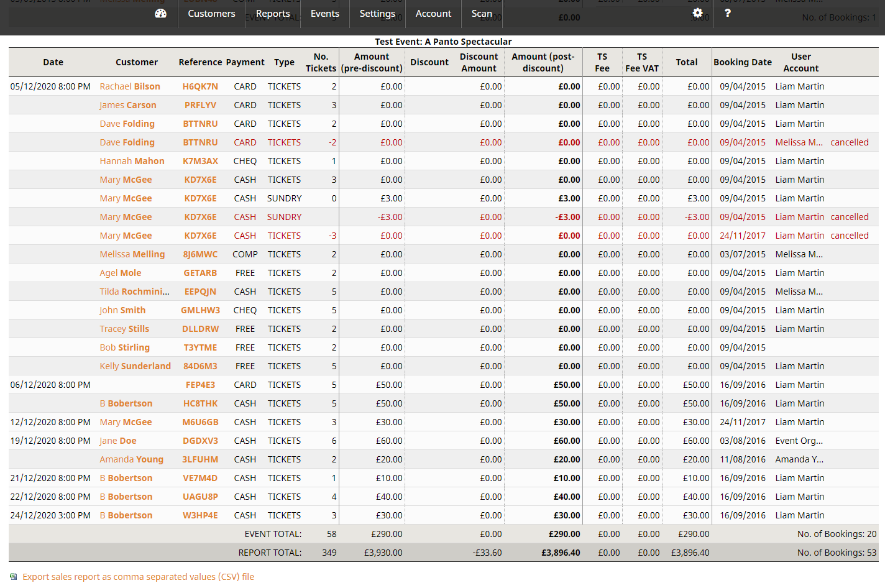
Task: Open customer Jane Doe
Action: pyautogui.click(x=118, y=441)
